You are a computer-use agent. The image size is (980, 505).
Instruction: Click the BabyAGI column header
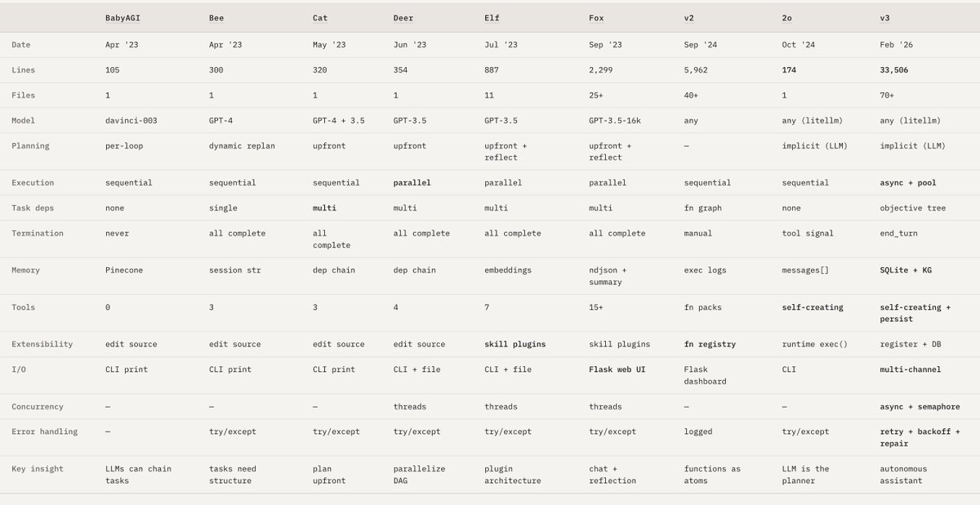pos(121,18)
